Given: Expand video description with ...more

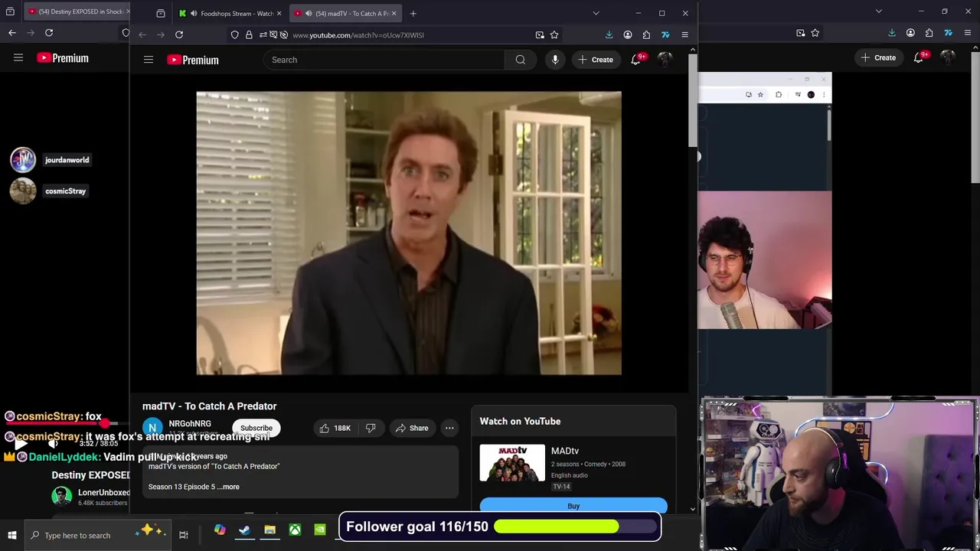Looking at the screenshot, I should 228,487.
